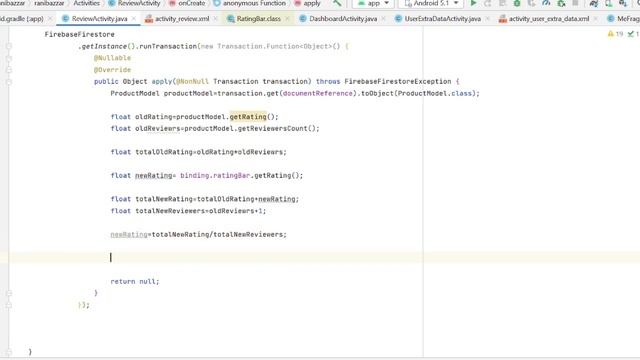Click the return null; statement
The width and height of the screenshot is (640, 360).
pyautogui.click(x=135, y=282)
